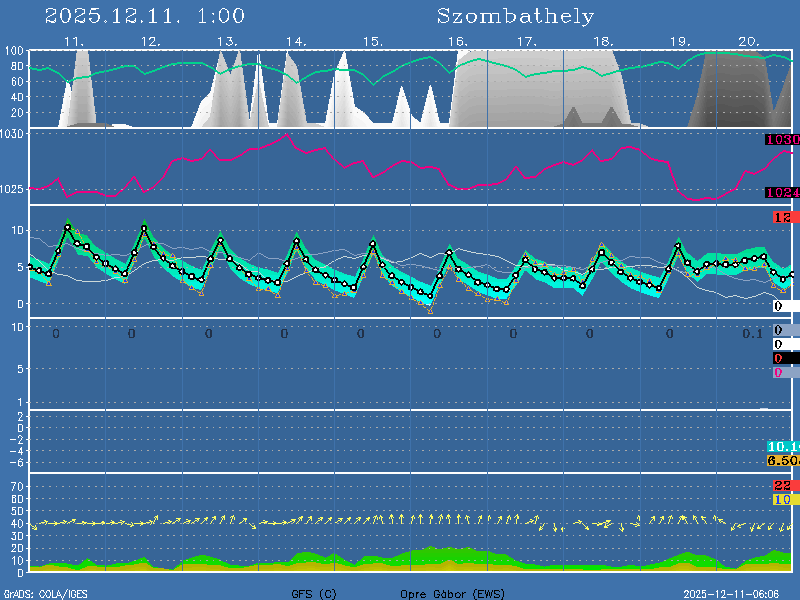
Task: Click the white 0 temperature minimum badge
Action: [783, 306]
